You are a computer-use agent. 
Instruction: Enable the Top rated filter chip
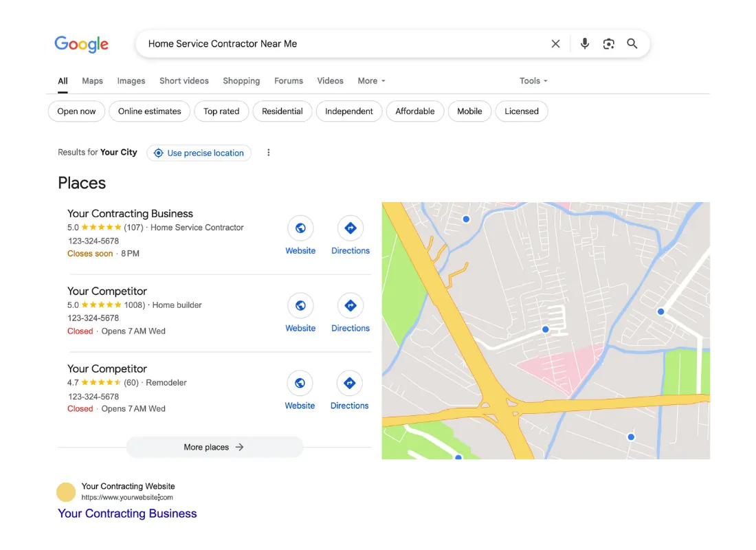[x=221, y=111]
